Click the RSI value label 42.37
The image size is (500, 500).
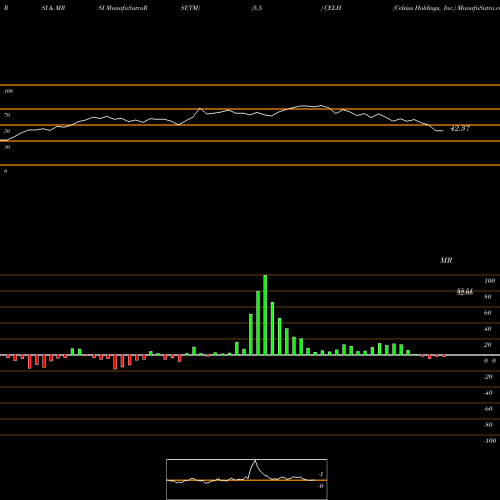[x=460, y=128]
